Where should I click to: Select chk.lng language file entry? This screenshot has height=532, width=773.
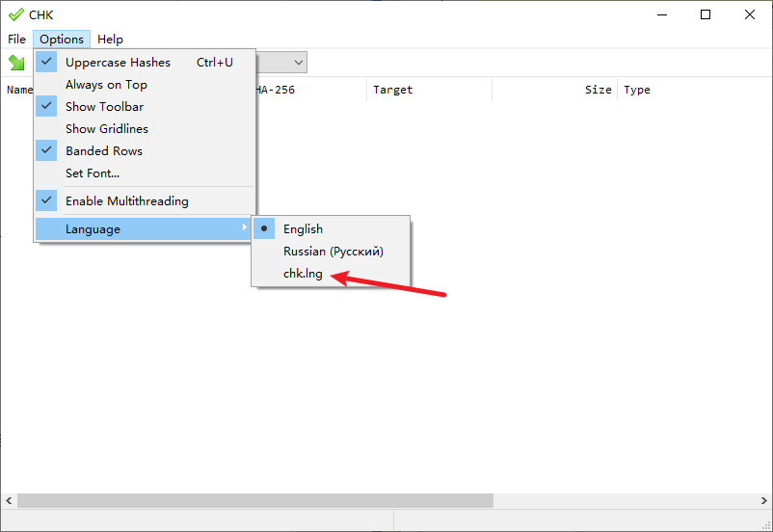[x=303, y=274]
